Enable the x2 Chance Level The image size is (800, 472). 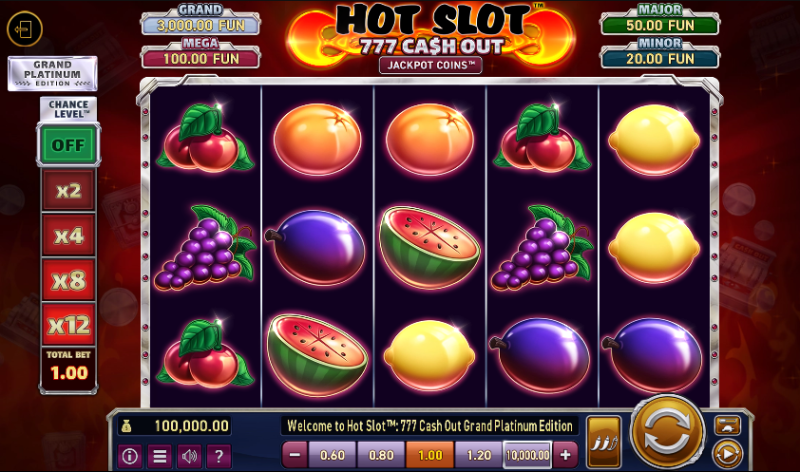68,191
